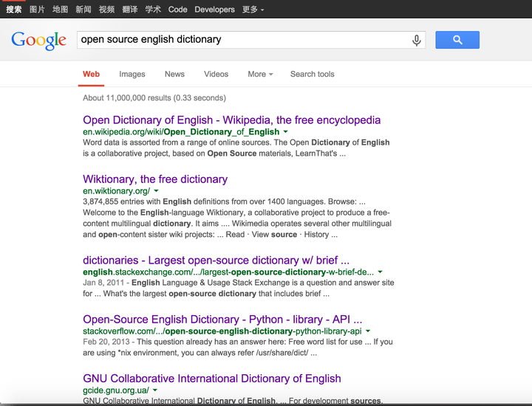Screen dimensions: 532x406
Task: Open Open Dictionary of English Wikipedia result
Action: (x=232, y=120)
